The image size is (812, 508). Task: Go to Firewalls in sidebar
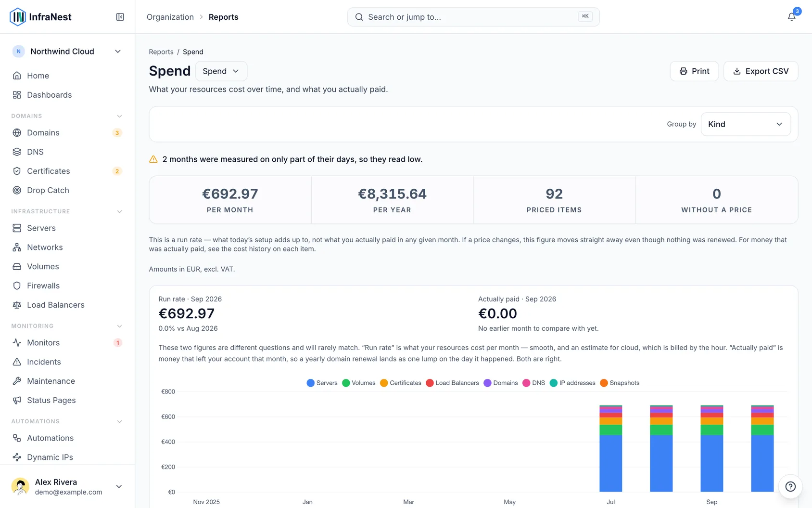tap(67, 286)
